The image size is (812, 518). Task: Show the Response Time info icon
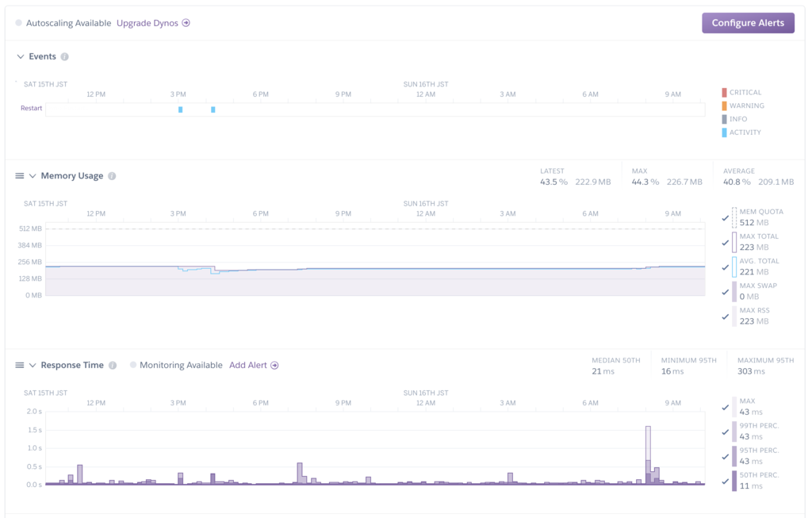coord(113,365)
